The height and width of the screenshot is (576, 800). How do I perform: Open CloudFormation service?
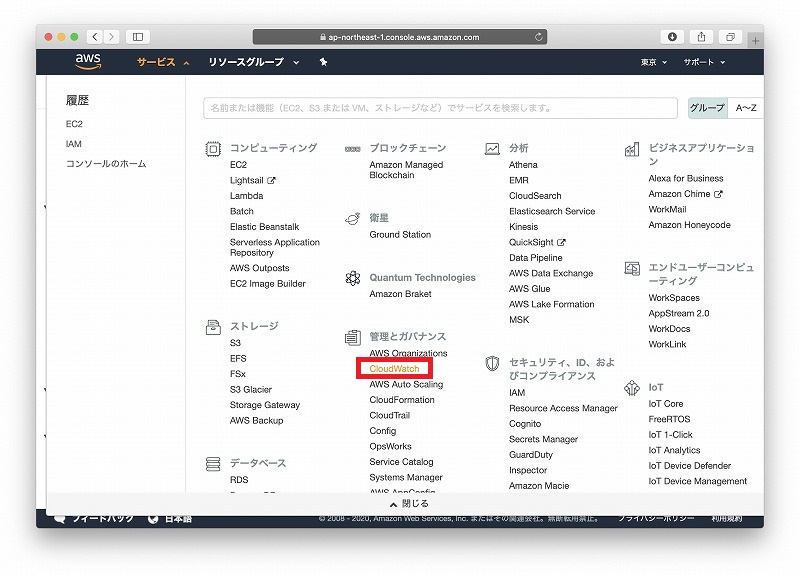pos(402,400)
